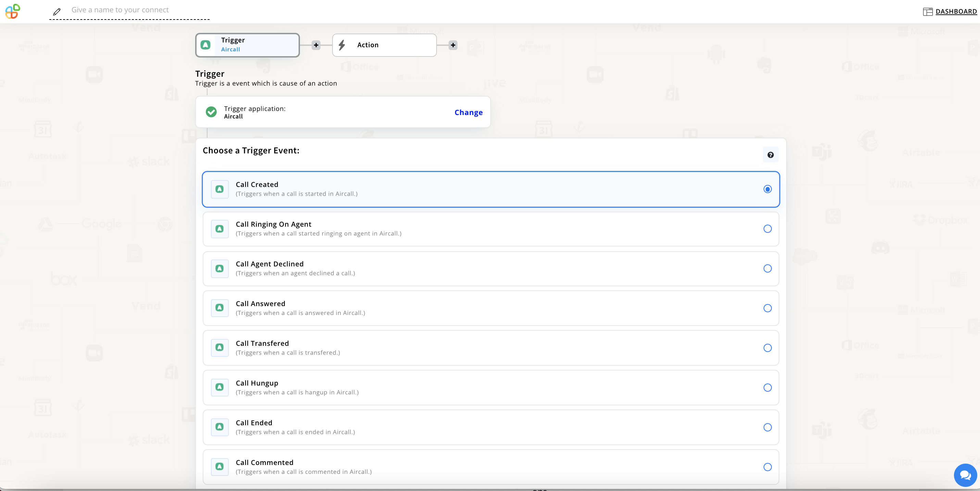Select the Call Agent Declined radio button

click(767, 268)
